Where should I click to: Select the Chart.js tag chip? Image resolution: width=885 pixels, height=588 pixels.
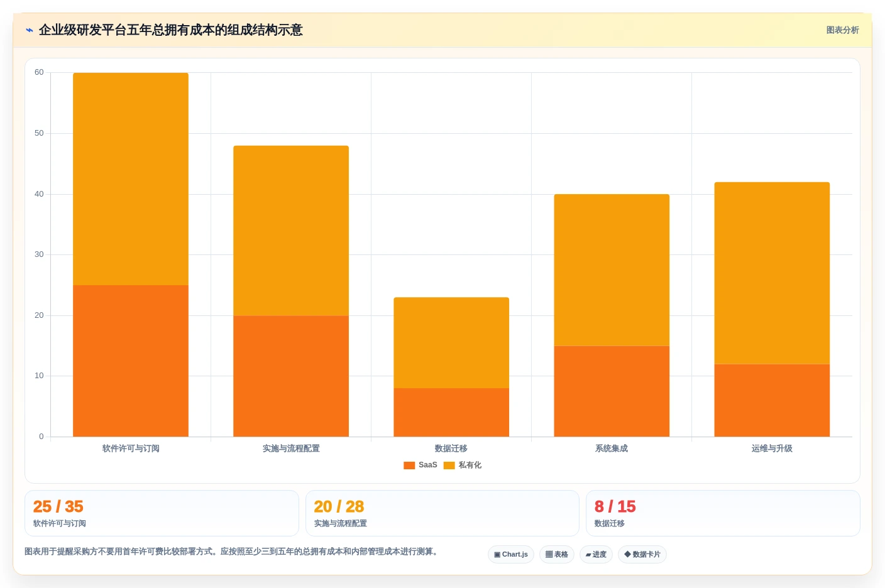[511, 554]
